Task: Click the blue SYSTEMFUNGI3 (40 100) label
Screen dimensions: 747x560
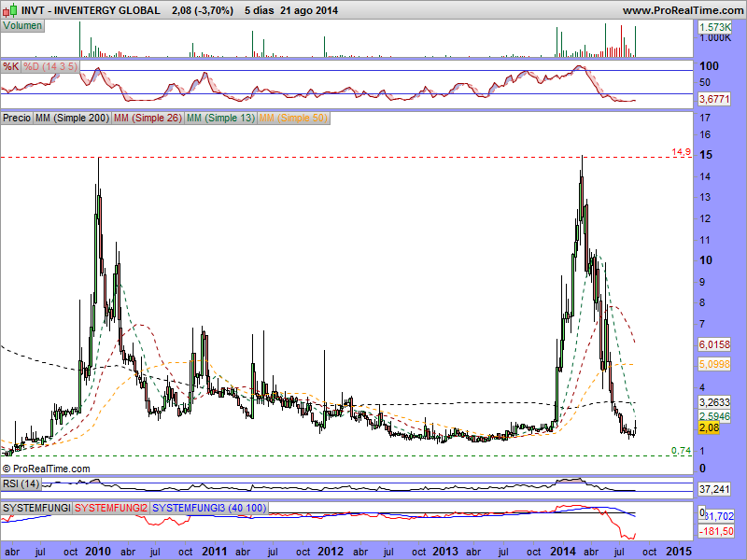Action: pos(209,508)
